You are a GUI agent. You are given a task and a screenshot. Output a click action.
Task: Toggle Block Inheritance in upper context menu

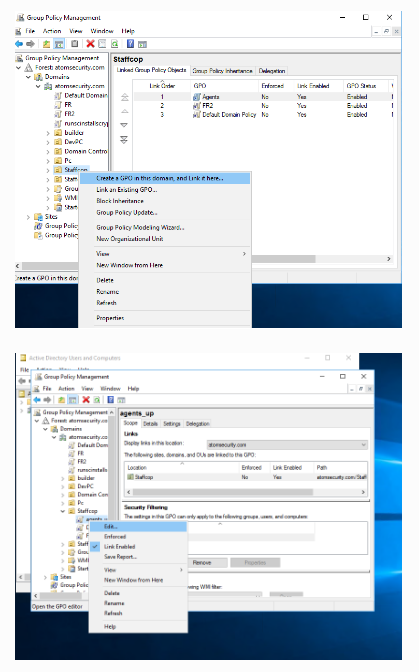(x=120, y=201)
